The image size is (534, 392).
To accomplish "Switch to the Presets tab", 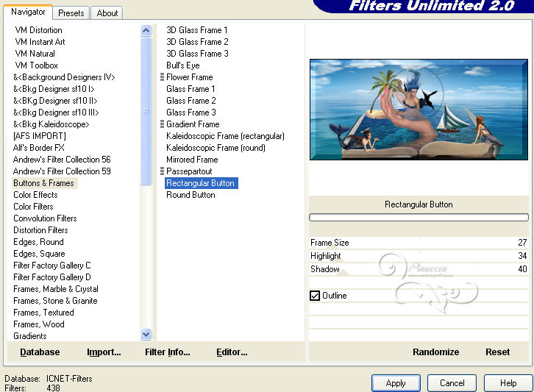I will [x=71, y=13].
